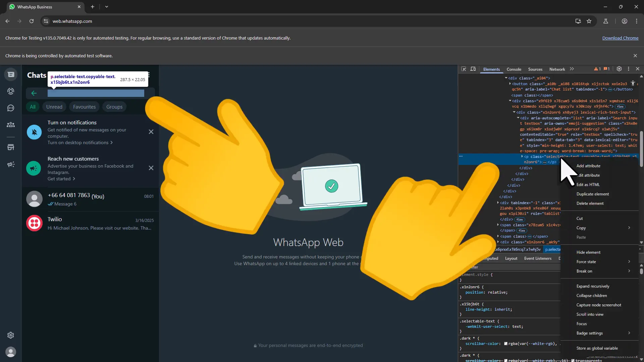Screen dimensions: 644x362
Task: View site information icon beside URL
Action: coord(46,21)
